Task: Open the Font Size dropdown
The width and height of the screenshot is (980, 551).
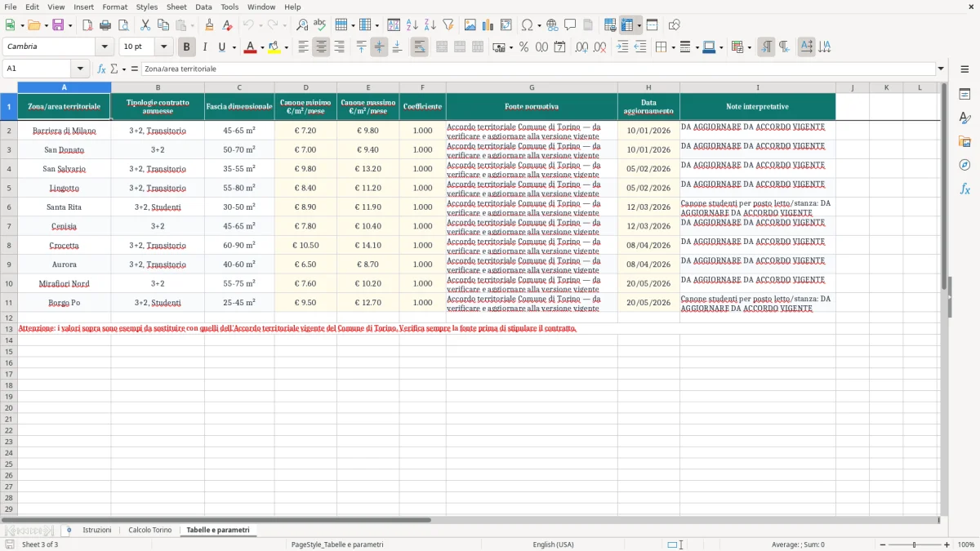Action: (x=164, y=47)
